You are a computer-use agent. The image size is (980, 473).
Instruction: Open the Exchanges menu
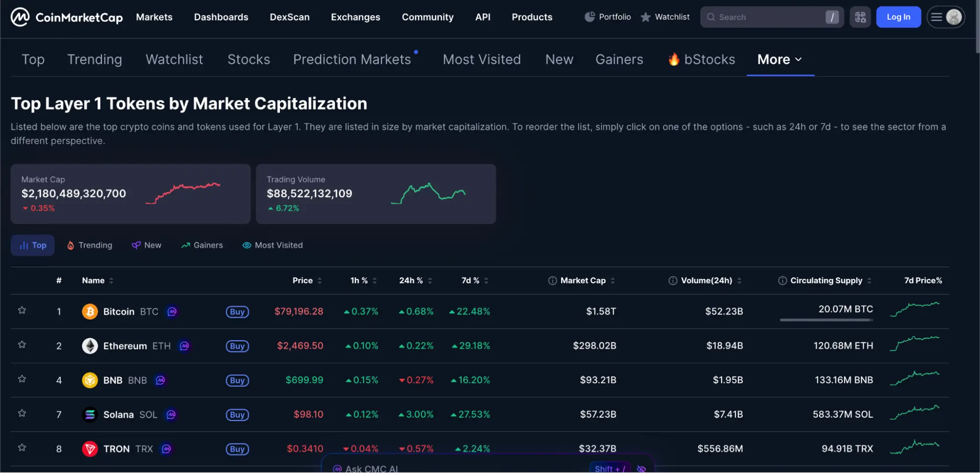pos(355,17)
